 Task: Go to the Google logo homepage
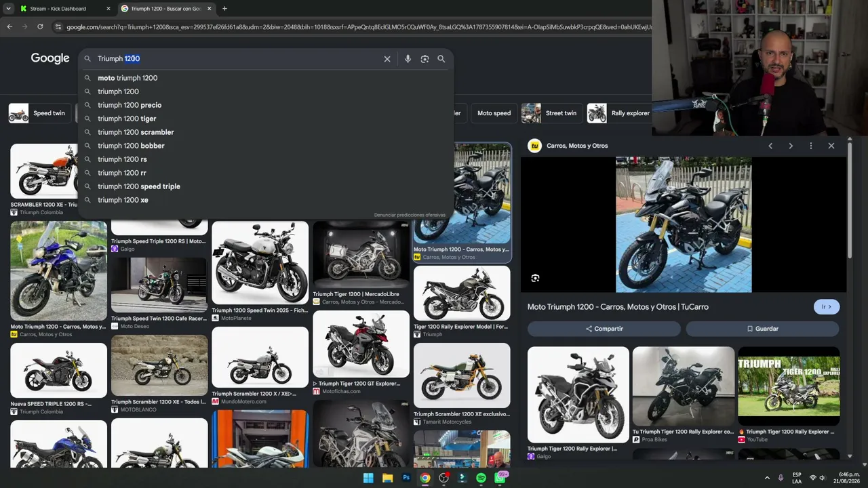coord(50,58)
